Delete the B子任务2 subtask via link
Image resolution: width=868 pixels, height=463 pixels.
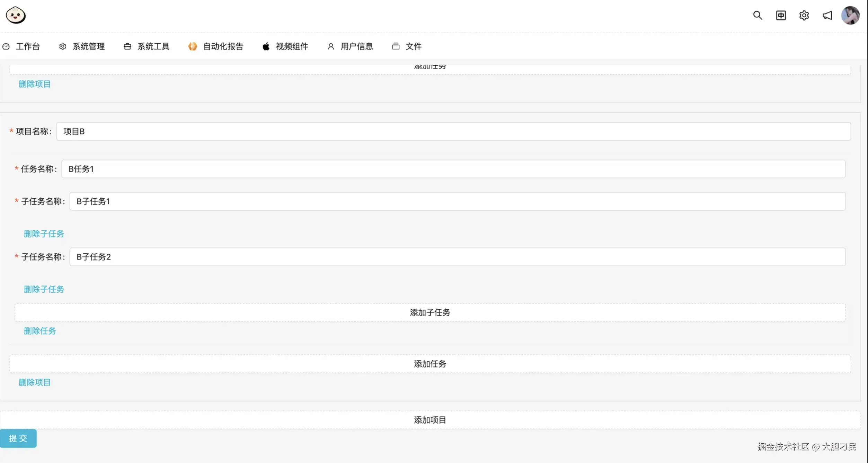[44, 289]
